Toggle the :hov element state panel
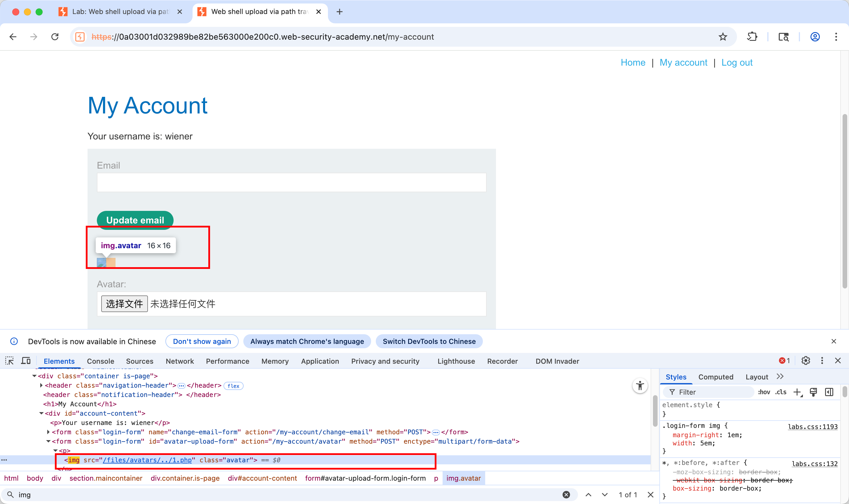Screen dimensions: 849x504 point(764,392)
